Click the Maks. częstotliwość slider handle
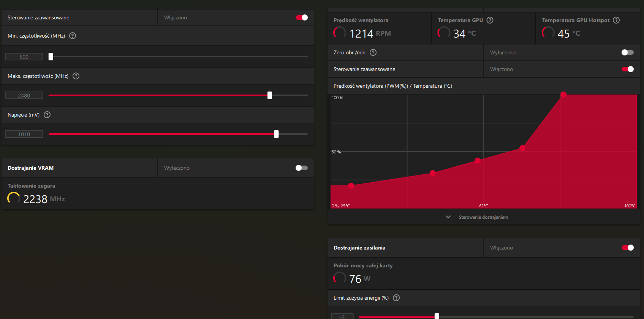 (x=270, y=95)
